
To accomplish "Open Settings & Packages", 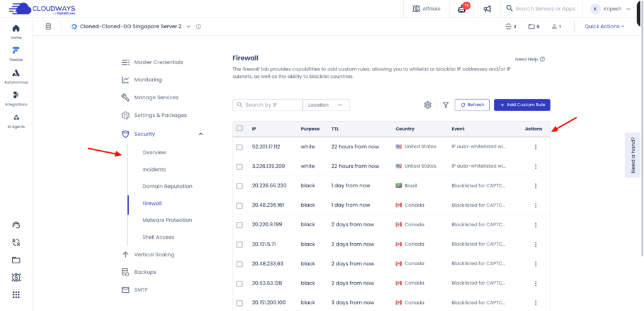I will click(154, 116).
